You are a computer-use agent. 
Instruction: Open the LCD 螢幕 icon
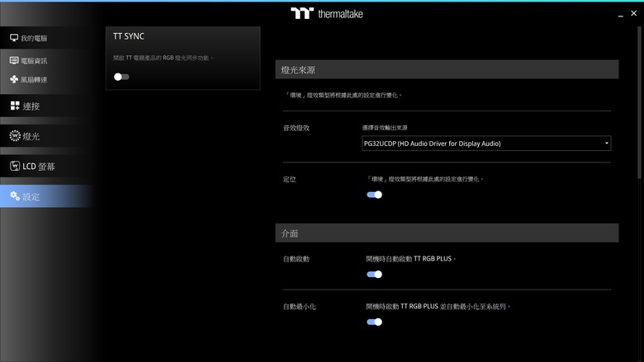point(15,166)
